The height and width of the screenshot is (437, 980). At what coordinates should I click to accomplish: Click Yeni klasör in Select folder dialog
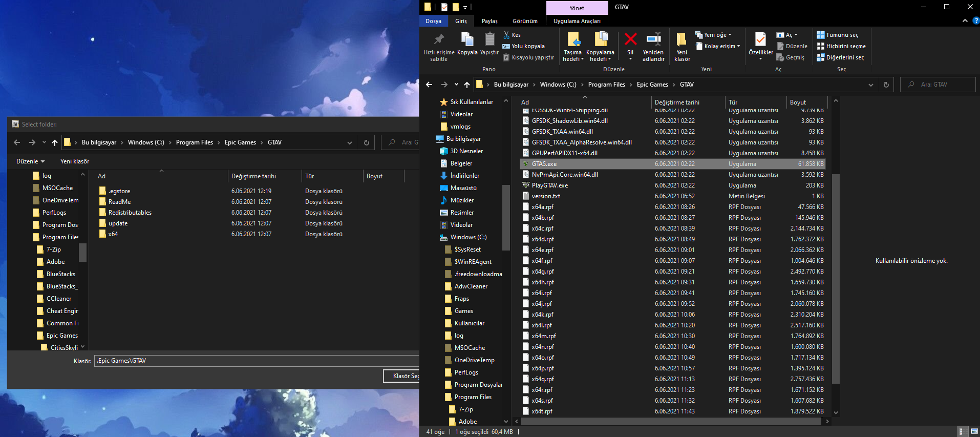coord(75,161)
